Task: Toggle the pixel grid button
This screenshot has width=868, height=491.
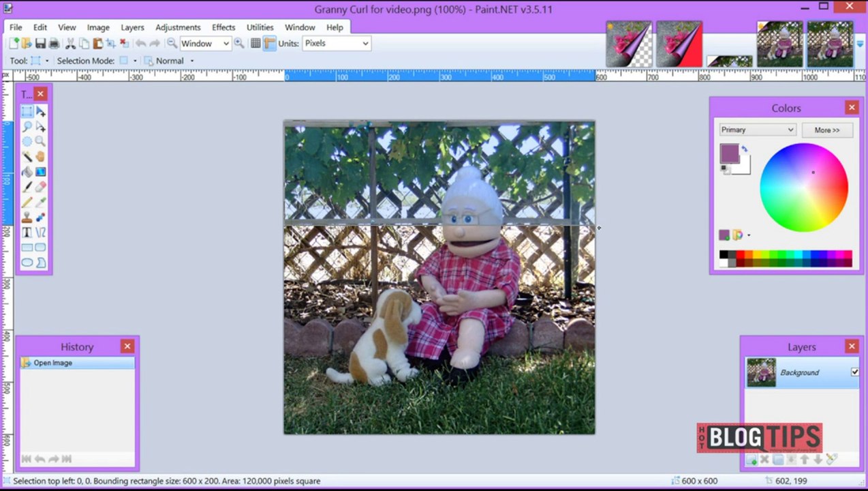Action: tap(255, 44)
